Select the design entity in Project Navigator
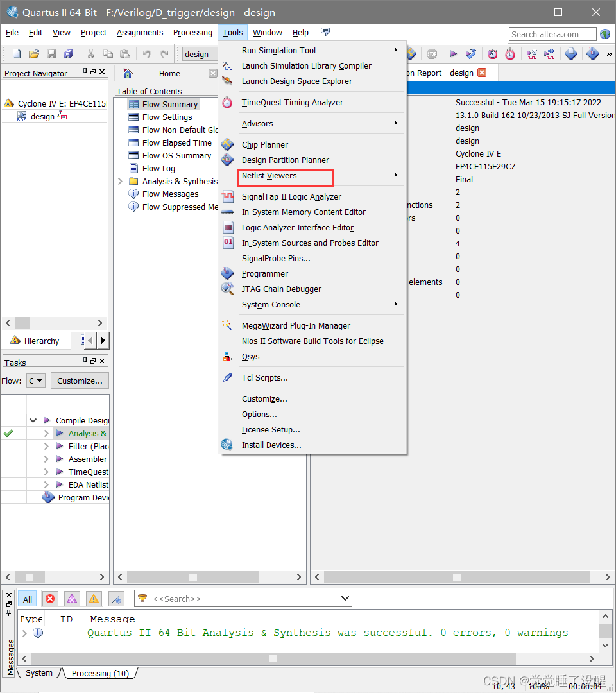 point(42,116)
